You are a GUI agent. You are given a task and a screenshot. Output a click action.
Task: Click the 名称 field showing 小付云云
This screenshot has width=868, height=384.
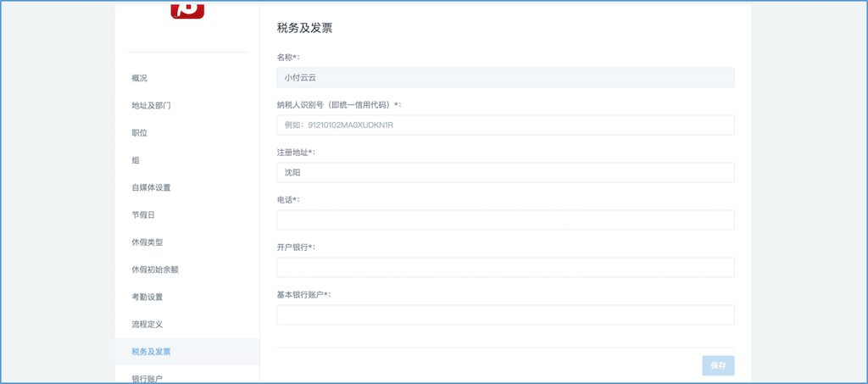coord(505,77)
